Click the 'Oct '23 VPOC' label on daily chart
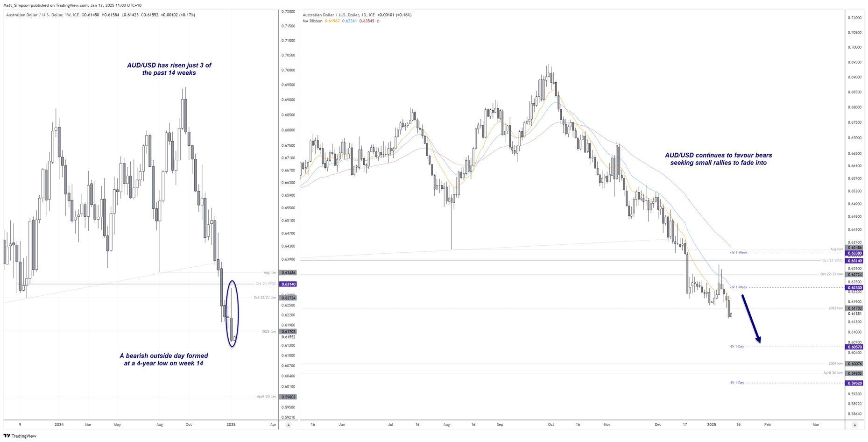This screenshot has height=442, width=868. pos(833,261)
